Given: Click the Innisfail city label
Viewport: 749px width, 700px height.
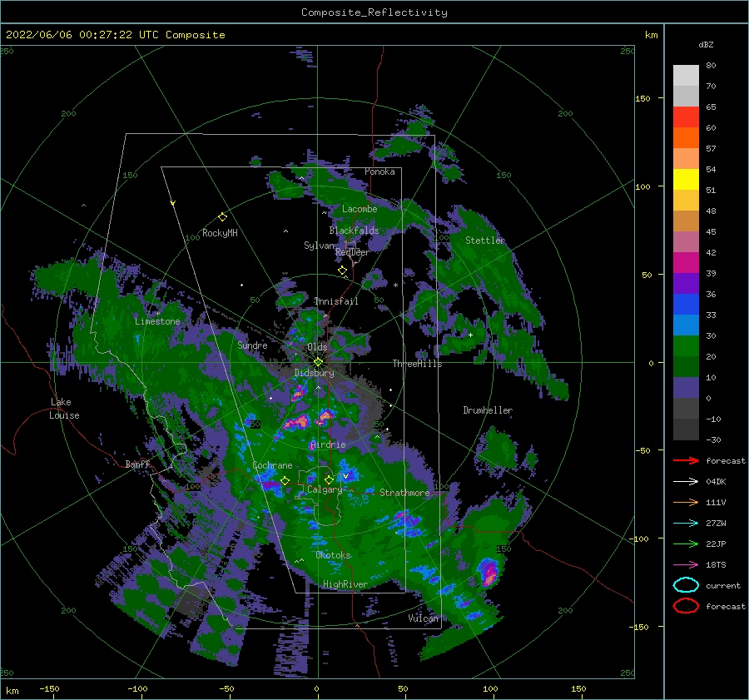Looking at the screenshot, I should [336, 301].
